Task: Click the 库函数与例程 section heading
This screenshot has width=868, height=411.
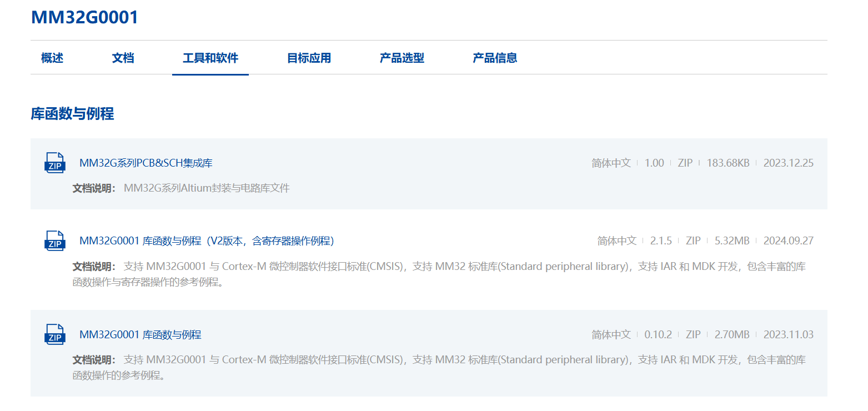Action: (x=73, y=114)
